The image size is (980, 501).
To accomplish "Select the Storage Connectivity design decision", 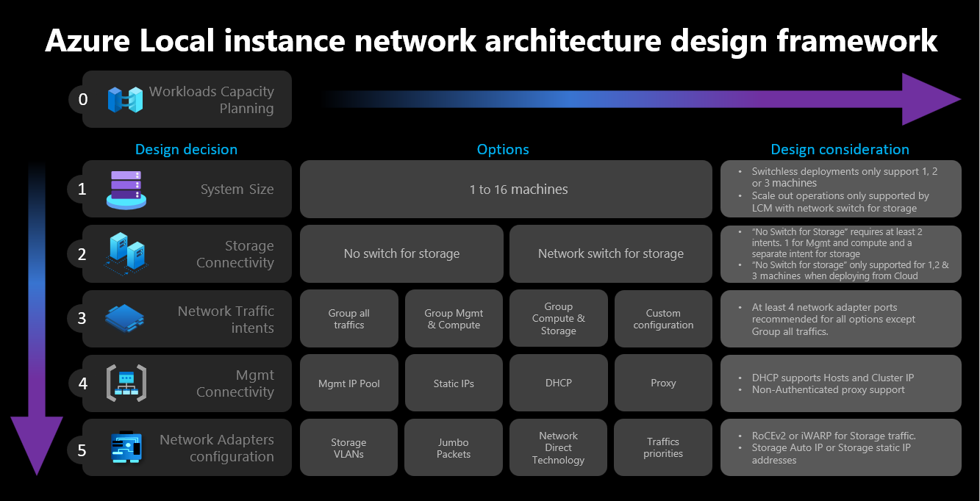I will [187, 254].
